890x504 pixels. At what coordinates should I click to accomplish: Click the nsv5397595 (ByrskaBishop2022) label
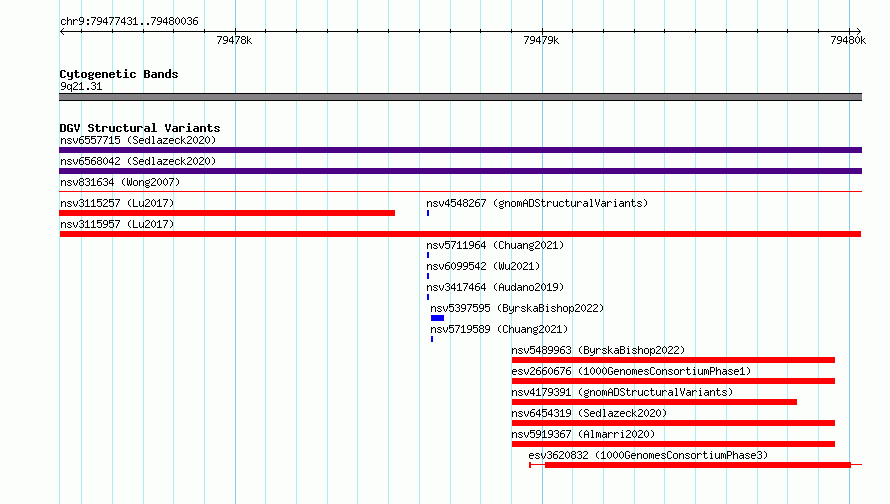[517, 308]
